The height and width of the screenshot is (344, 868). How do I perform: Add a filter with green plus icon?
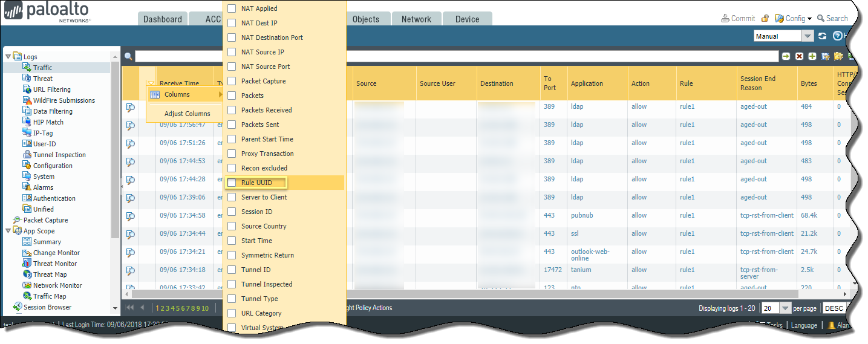pos(812,56)
